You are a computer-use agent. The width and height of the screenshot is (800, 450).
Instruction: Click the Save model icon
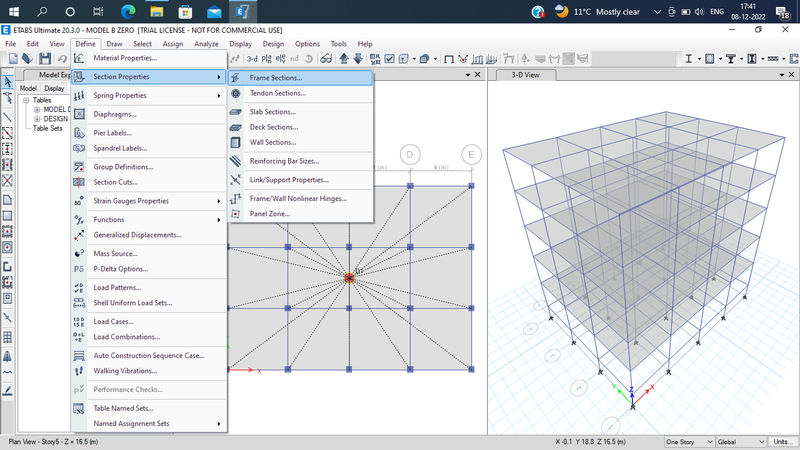click(x=45, y=59)
